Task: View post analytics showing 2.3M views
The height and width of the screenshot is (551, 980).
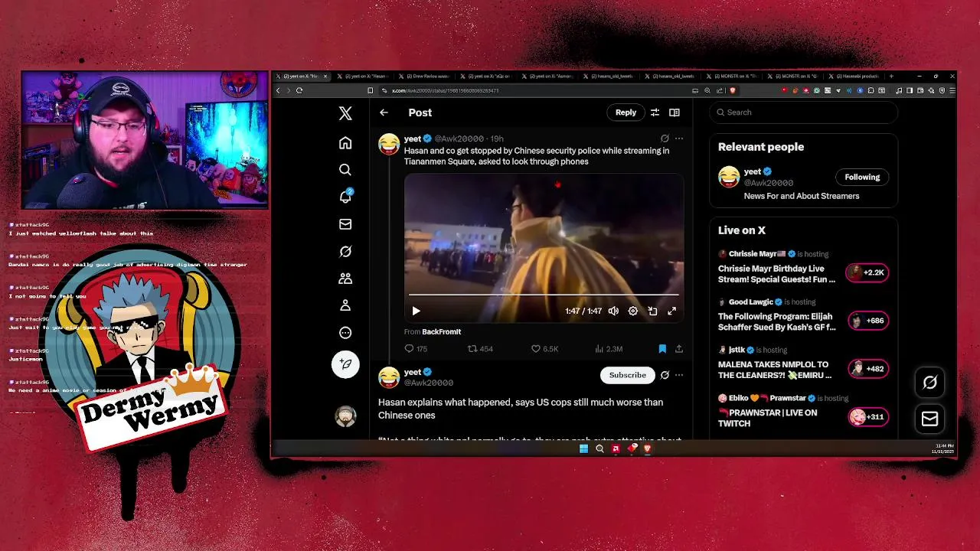Action: pos(609,349)
